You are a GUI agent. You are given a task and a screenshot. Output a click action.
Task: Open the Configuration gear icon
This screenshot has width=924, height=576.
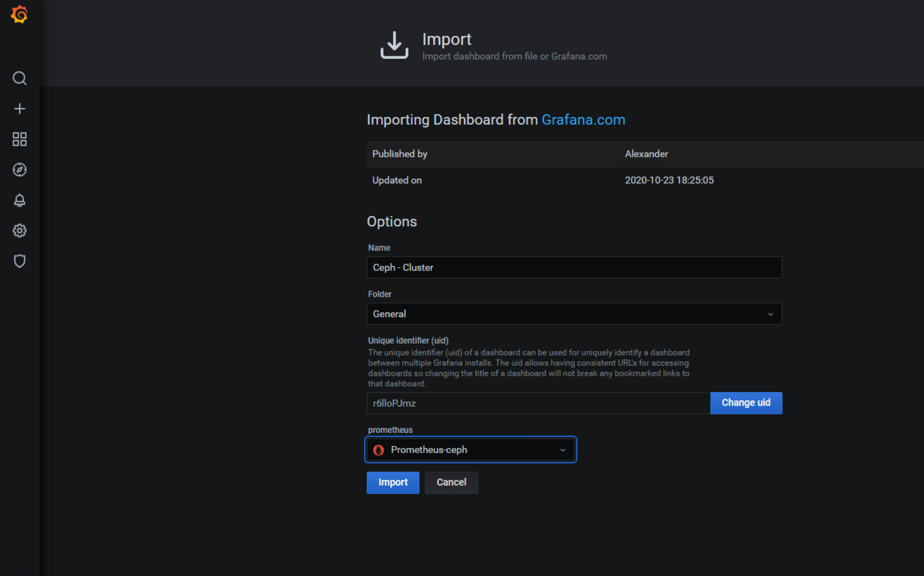[20, 230]
